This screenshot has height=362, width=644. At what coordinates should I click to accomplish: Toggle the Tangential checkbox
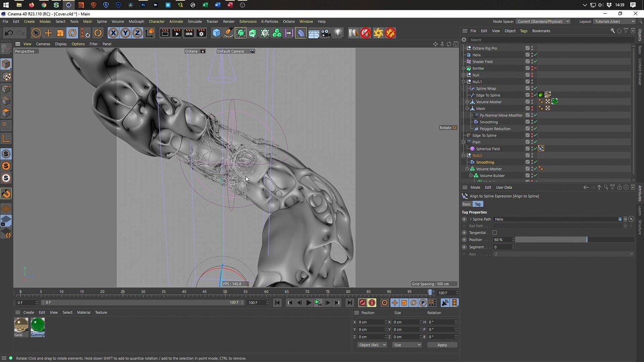click(x=494, y=233)
